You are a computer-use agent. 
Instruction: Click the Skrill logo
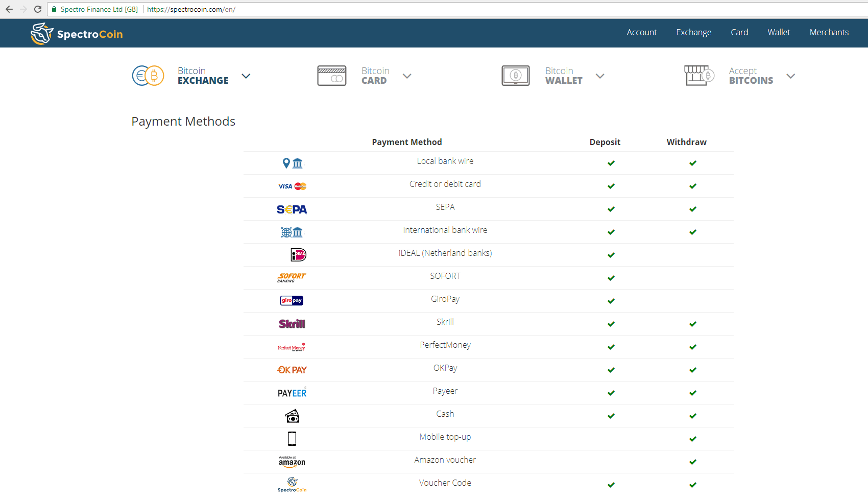(292, 324)
